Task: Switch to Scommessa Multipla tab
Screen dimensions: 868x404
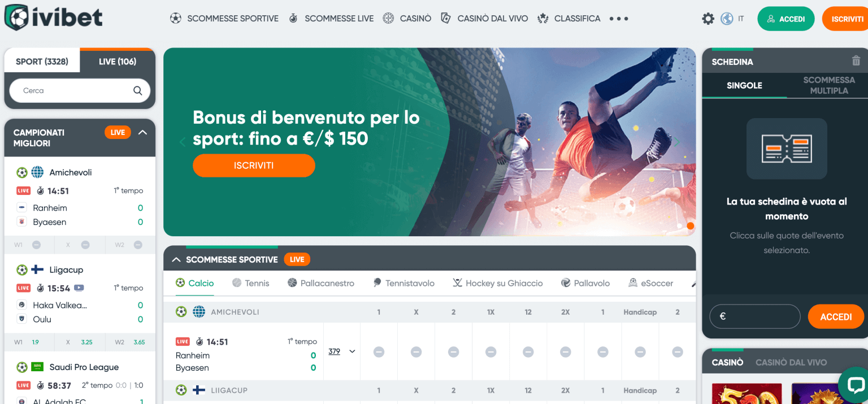Action: tap(828, 85)
